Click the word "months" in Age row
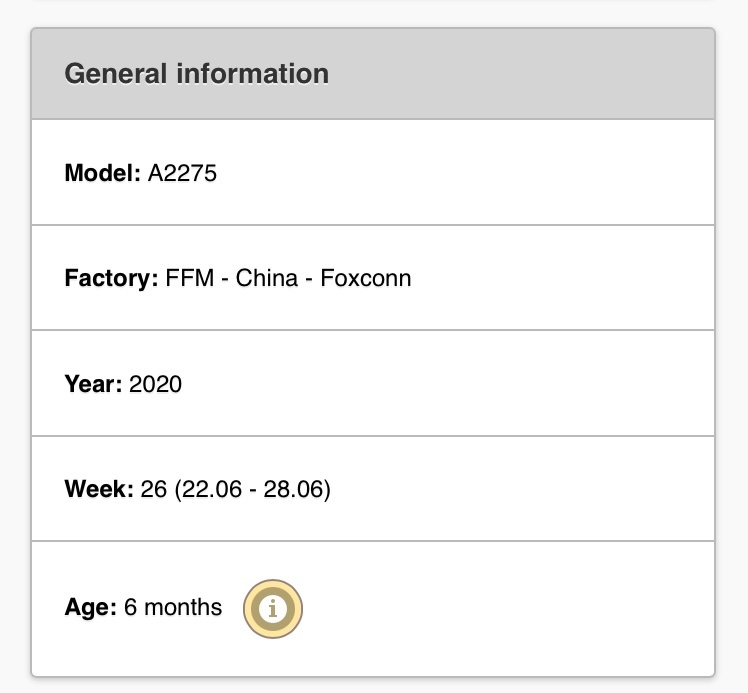The width and height of the screenshot is (748, 693). [x=183, y=607]
